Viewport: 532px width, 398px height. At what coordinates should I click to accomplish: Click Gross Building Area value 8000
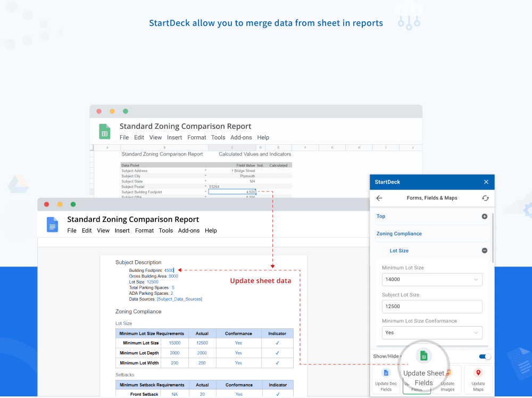pyautogui.click(x=173, y=276)
